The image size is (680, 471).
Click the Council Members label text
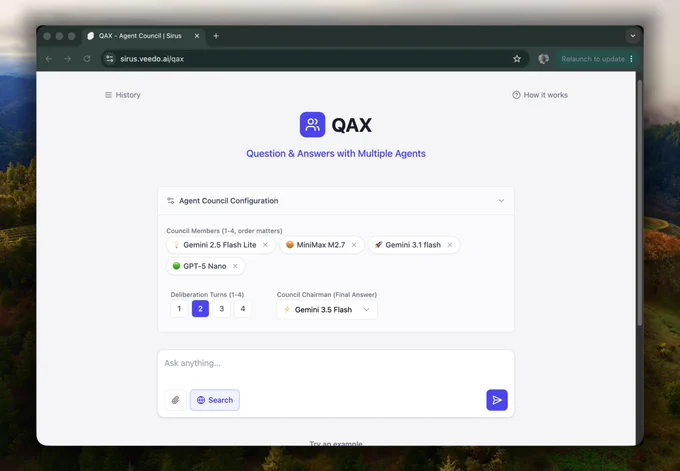point(224,231)
